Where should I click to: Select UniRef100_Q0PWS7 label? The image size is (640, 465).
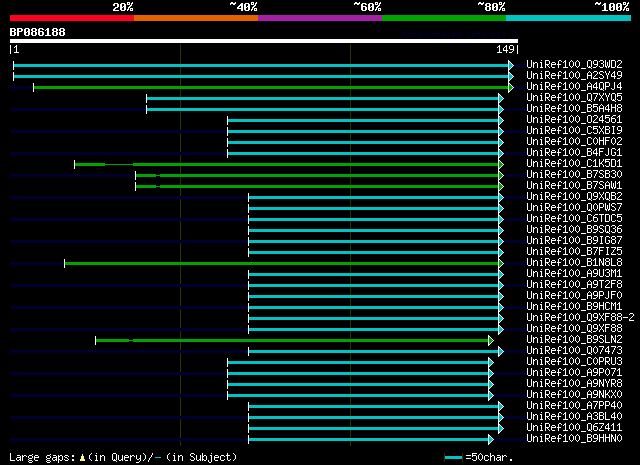click(x=574, y=207)
